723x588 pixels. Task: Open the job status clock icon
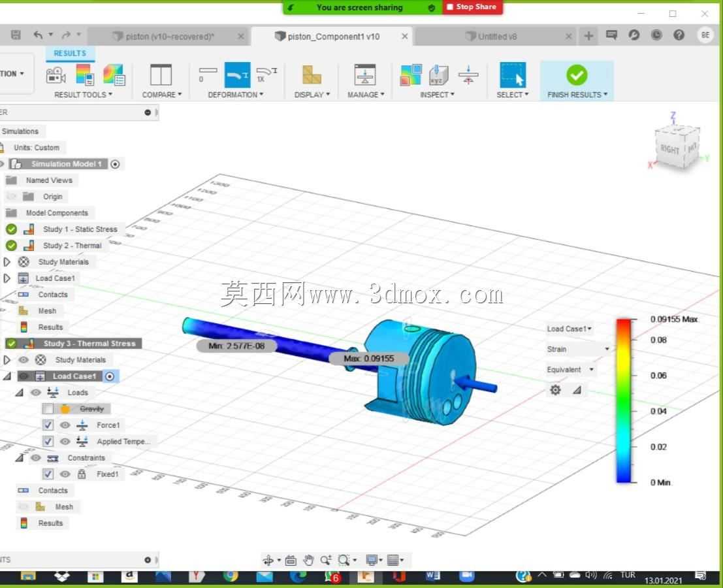[x=656, y=35]
